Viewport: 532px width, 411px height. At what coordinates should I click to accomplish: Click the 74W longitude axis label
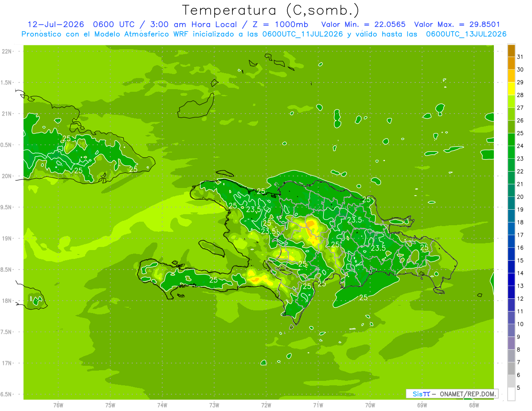click(x=162, y=405)
